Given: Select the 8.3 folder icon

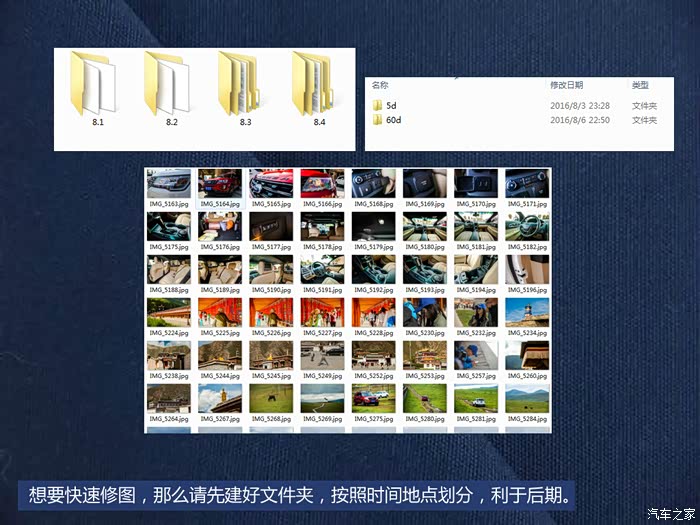Looking at the screenshot, I should 240,84.
